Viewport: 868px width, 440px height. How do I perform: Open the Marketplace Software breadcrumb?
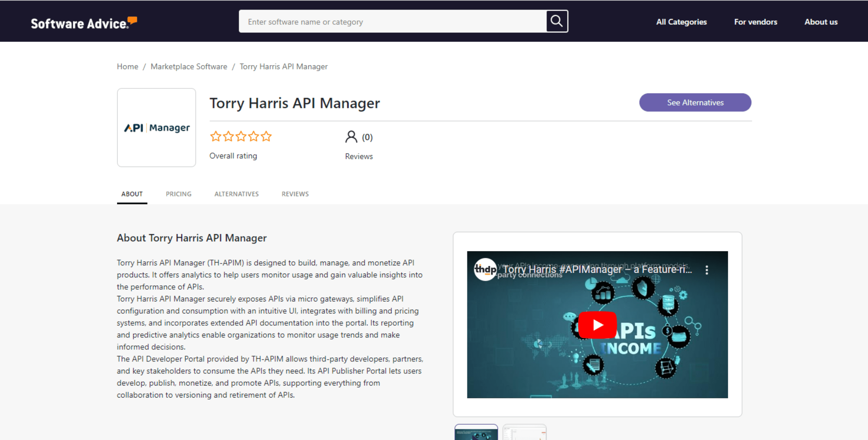pos(189,67)
